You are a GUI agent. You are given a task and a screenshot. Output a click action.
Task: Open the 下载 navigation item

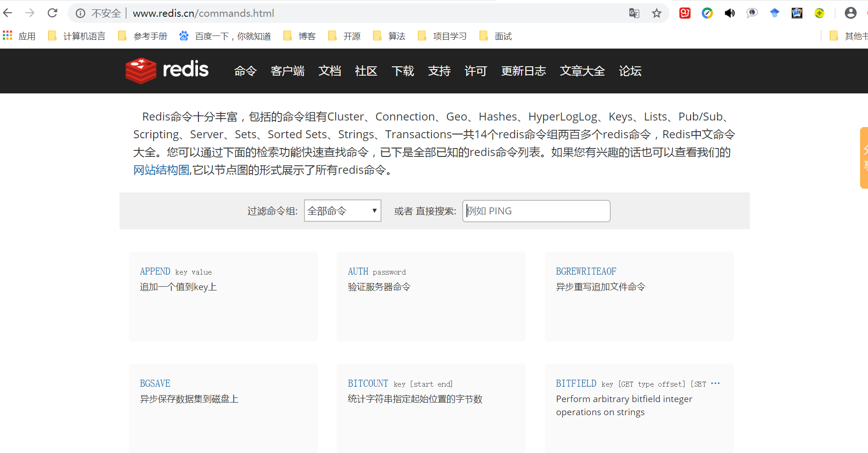pyautogui.click(x=403, y=71)
